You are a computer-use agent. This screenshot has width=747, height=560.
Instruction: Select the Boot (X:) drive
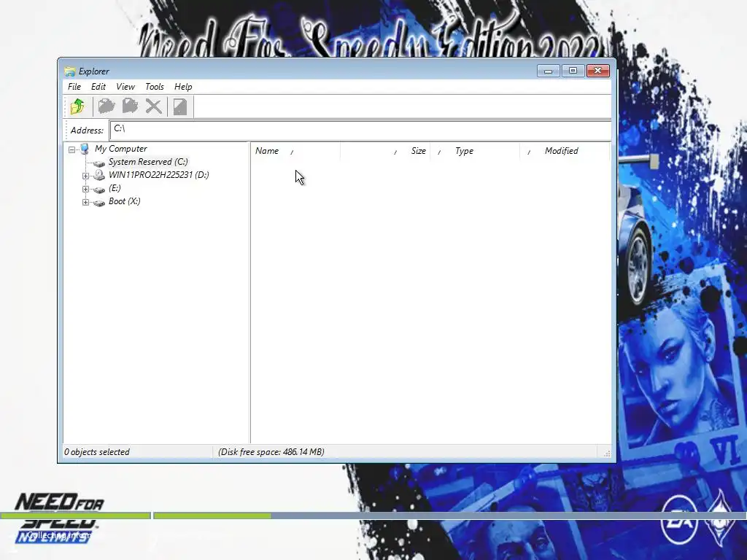[x=124, y=201]
